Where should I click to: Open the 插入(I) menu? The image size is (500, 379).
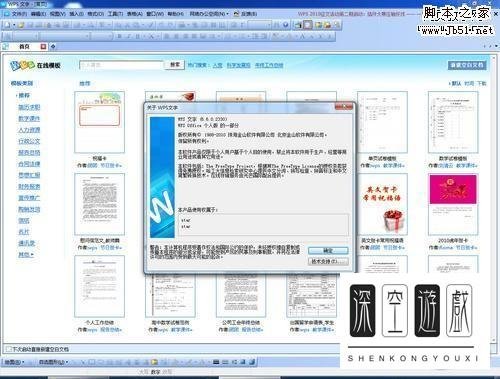pyautogui.click(x=76, y=14)
